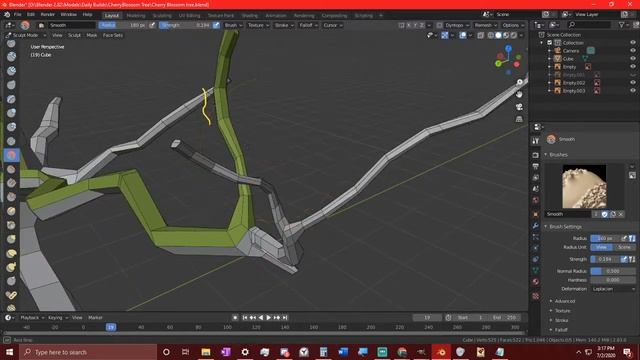The image size is (640, 360).
Task: Open the Sculpt menu in viewport
Action: 74,36
